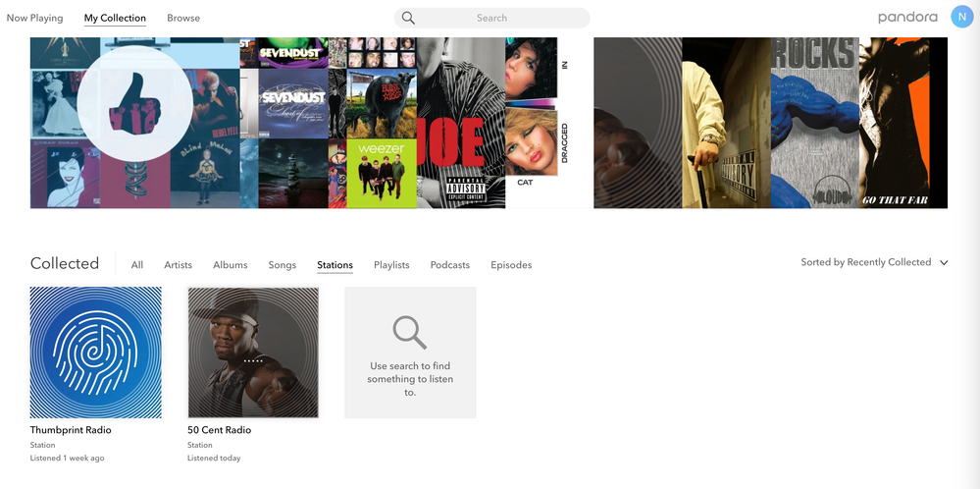
Task: Click into the Search input field
Action: (500, 18)
